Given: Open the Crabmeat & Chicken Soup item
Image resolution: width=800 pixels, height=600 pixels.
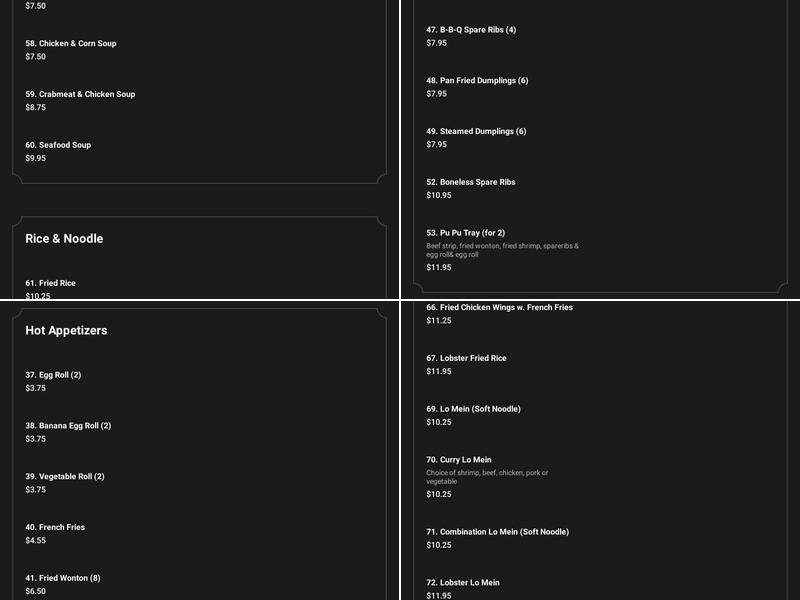Looking at the screenshot, I should pyautogui.click(x=80, y=95).
